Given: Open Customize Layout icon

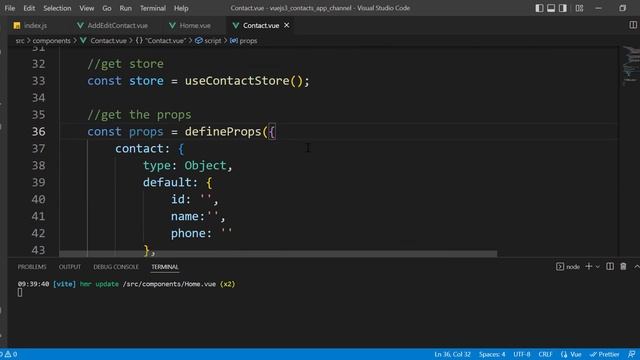Looking at the screenshot, I should [579, 8].
